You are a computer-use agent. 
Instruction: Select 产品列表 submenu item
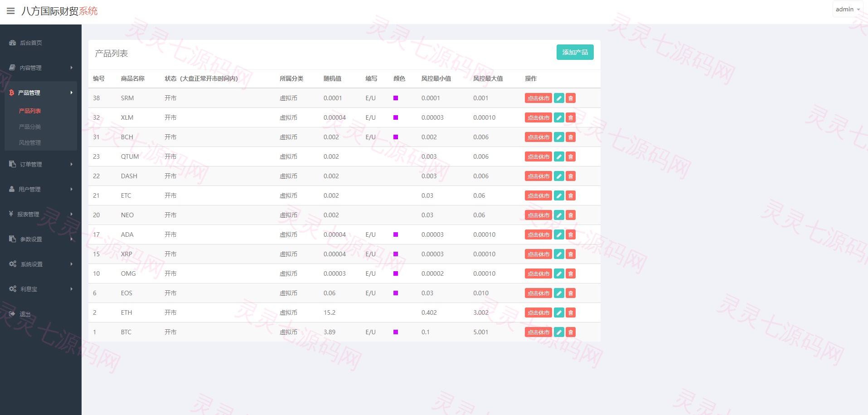click(x=30, y=111)
